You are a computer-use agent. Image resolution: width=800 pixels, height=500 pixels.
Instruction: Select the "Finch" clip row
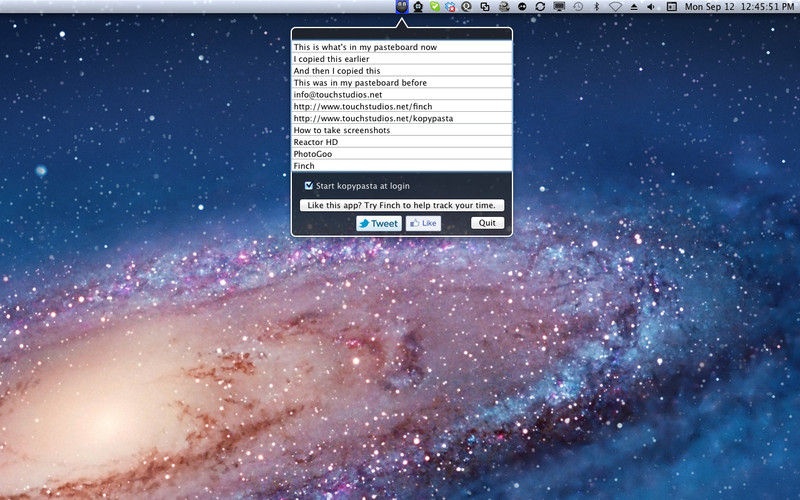click(402, 166)
